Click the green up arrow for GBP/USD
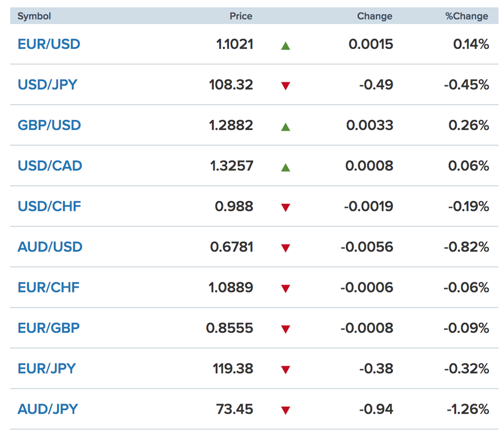 [286, 127]
